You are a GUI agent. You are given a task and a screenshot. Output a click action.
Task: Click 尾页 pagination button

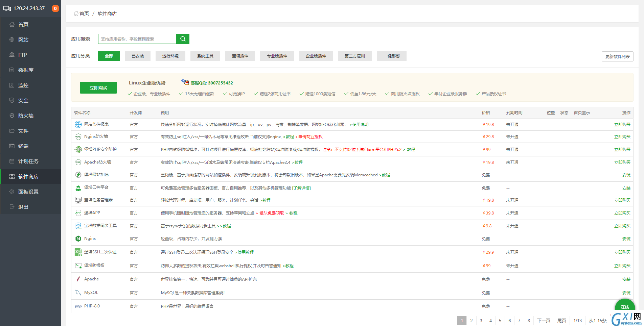tap(562, 321)
